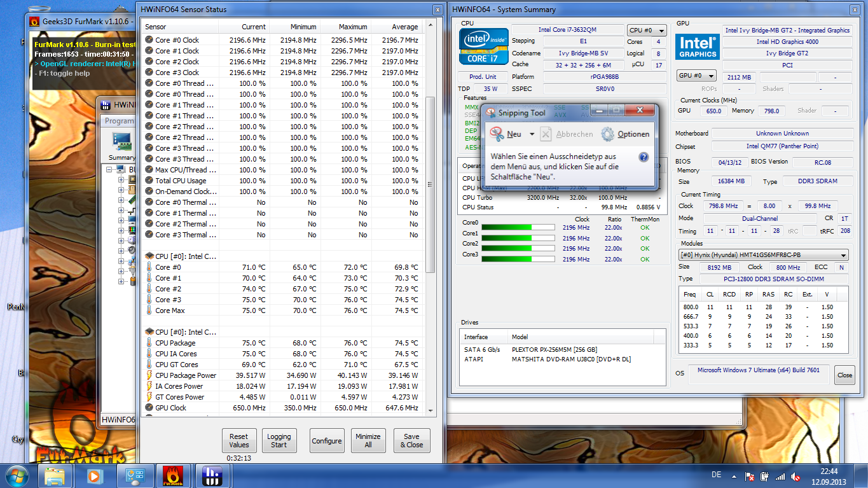Click the volume icon in system tray

795,475
